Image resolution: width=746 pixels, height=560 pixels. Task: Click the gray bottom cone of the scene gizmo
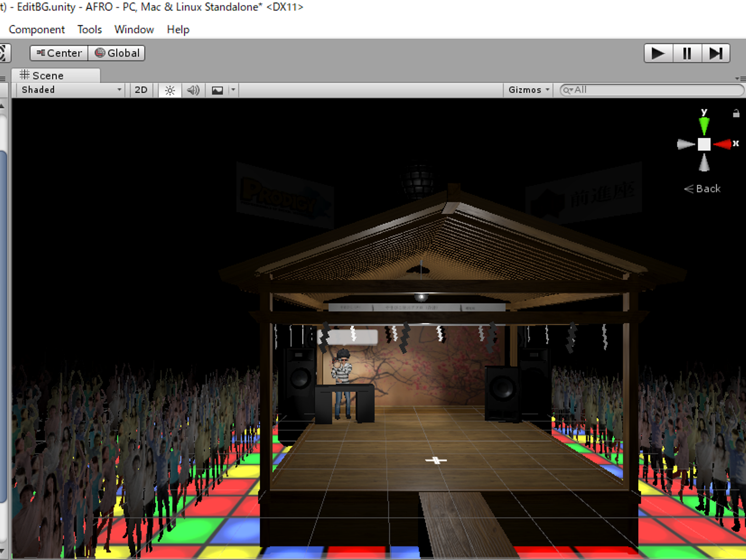704,163
